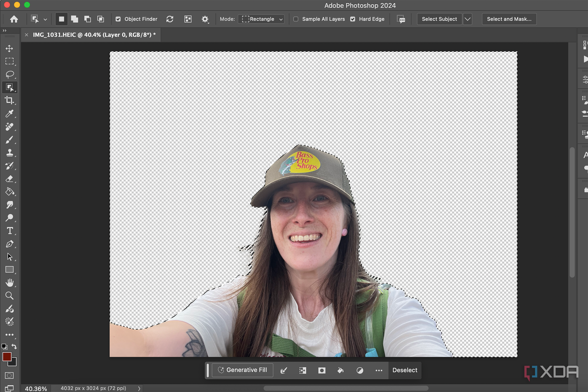Screen dimensions: 588x392
Task: Create new adjustment layer from task bar
Action: coord(360,370)
